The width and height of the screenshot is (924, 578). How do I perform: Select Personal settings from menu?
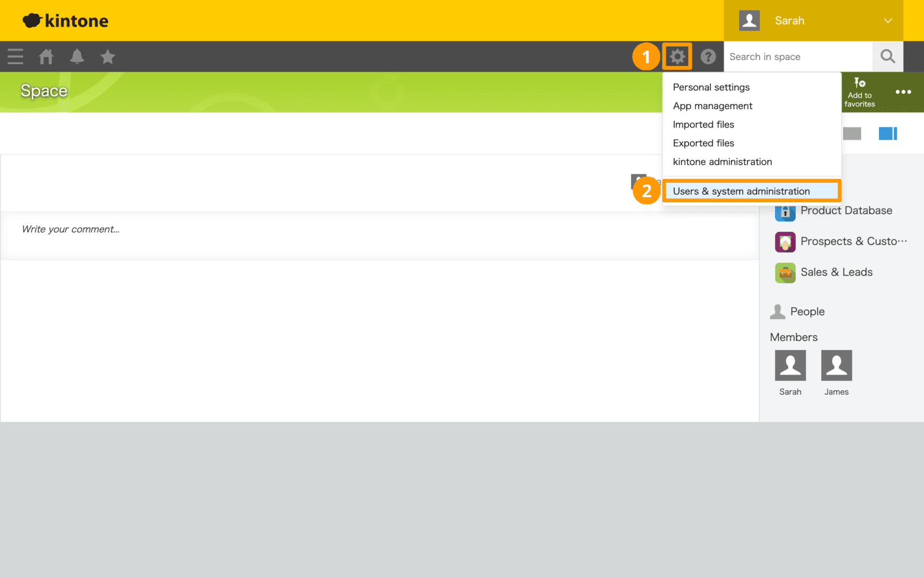[711, 87]
